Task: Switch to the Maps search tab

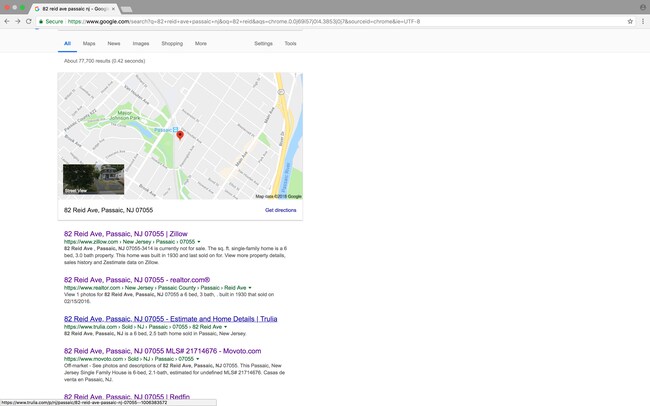Action: pyautogui.click(x=89, y=44)
